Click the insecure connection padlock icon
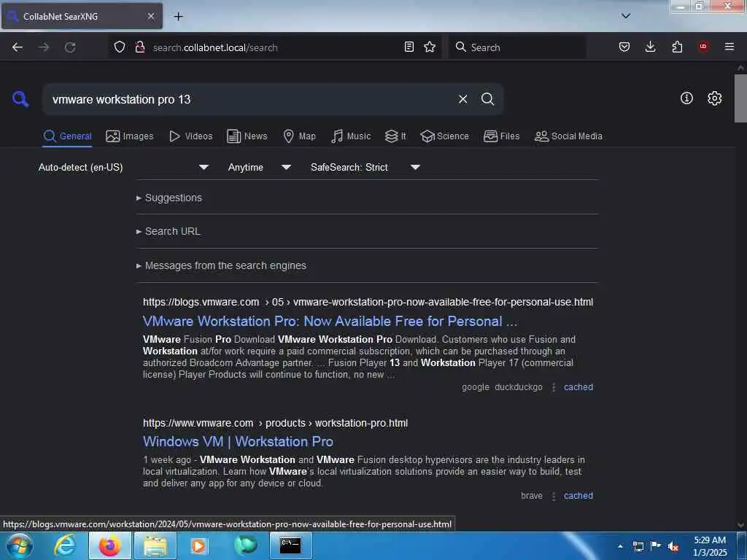 139,47
